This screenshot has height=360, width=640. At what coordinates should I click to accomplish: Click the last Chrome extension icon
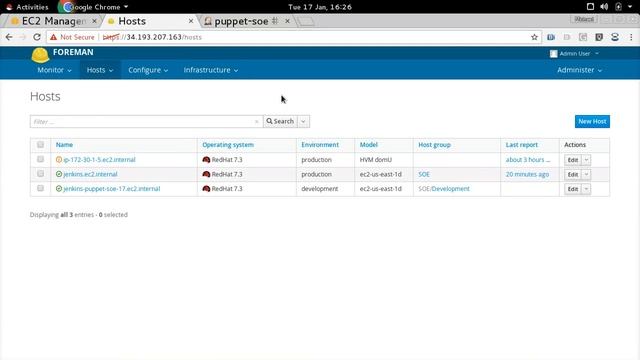tap(615, 37)
